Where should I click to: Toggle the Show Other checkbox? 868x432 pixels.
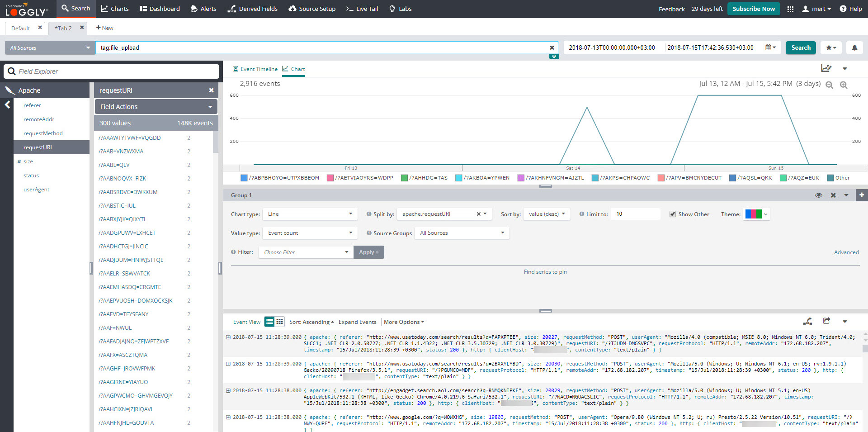(x=673, y=214)
